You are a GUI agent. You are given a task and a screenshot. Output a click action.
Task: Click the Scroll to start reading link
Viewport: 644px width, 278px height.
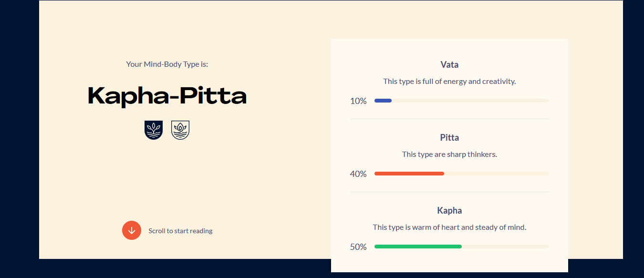tap(180, 231)
